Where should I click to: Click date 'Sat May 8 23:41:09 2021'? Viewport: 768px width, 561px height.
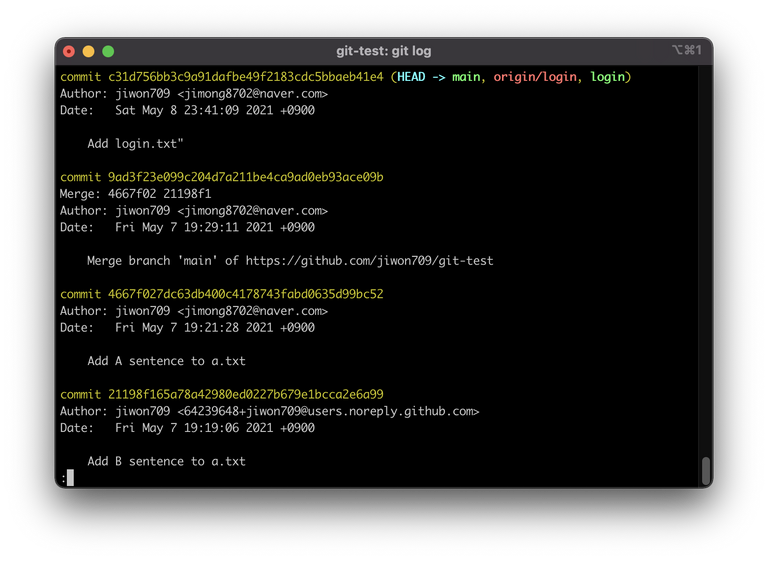(x=194, y=110)
